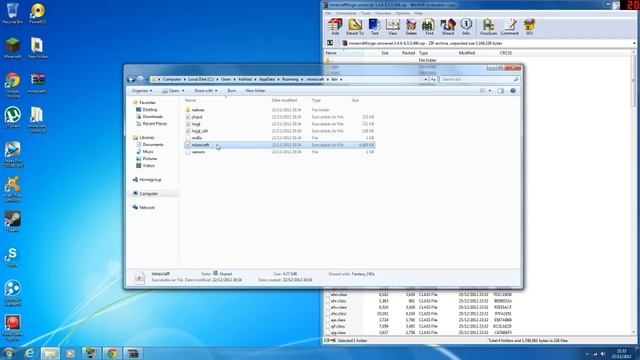Open the Organize dropdown in Explorer
Screen dimensions: 640x360
(142, 91)
